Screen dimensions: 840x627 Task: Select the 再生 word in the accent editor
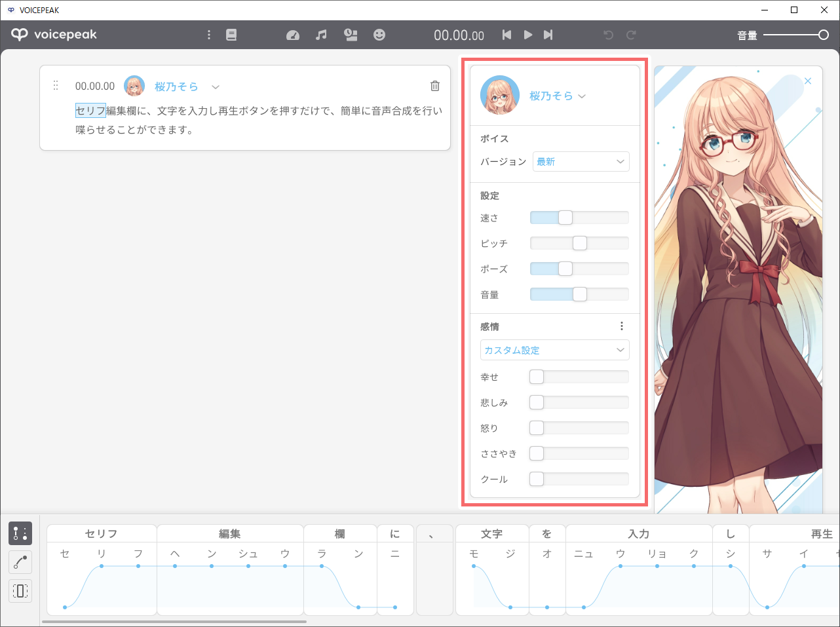[x=822, y=534]
